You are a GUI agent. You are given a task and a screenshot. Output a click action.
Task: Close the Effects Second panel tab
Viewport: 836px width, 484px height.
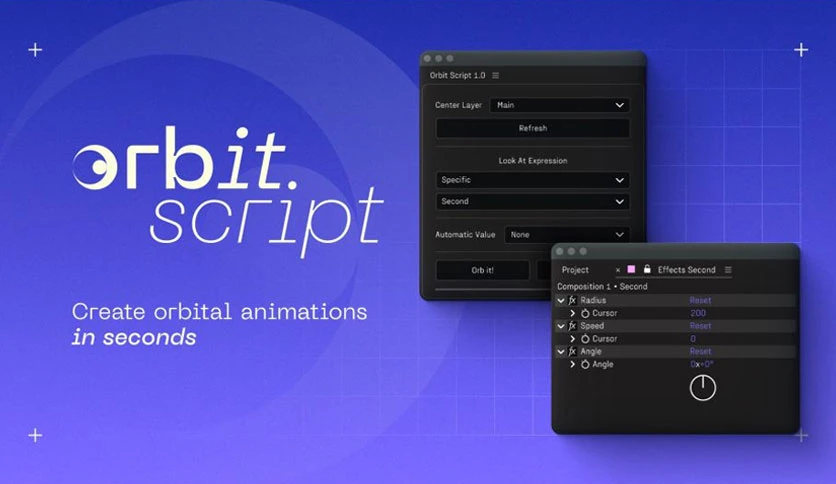617,270
